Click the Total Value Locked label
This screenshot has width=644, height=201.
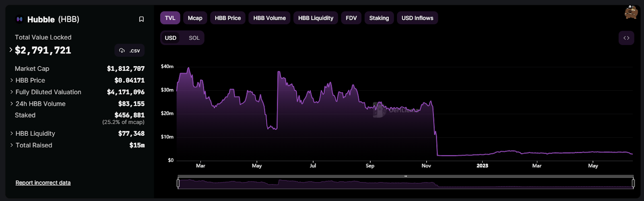click(43, 37)
